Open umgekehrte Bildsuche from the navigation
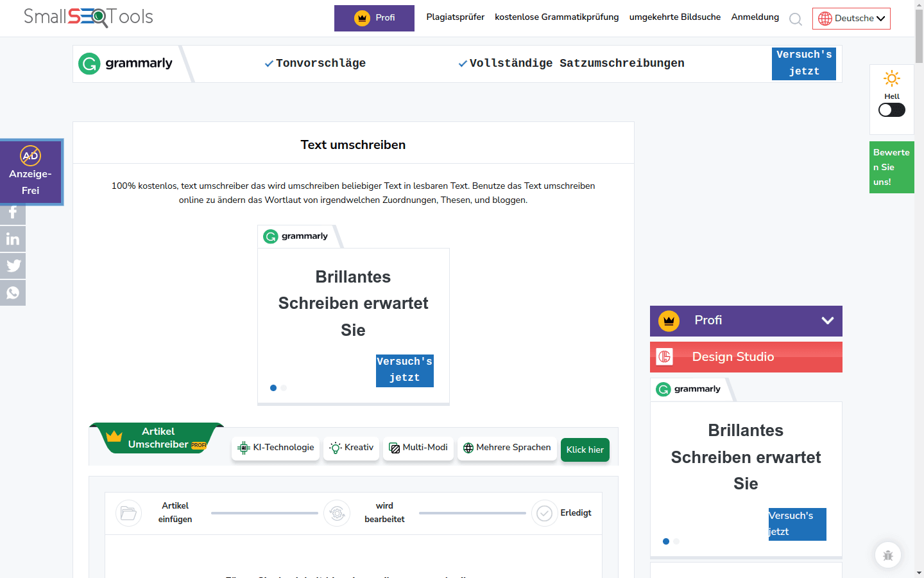Viewport: 924px width, 578px height. 675,17
